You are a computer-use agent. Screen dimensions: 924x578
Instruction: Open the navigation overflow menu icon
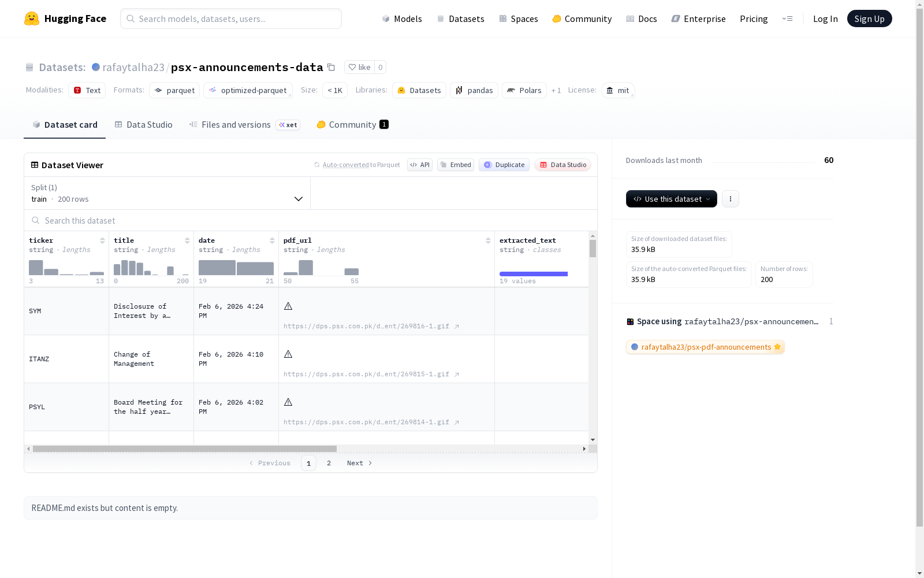click(787, 18)
